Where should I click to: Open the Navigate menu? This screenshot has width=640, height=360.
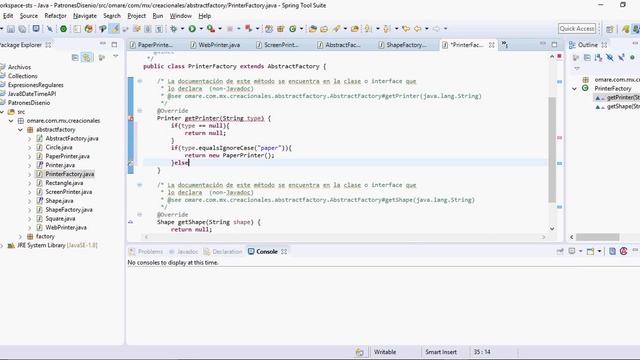pos(85,16)
